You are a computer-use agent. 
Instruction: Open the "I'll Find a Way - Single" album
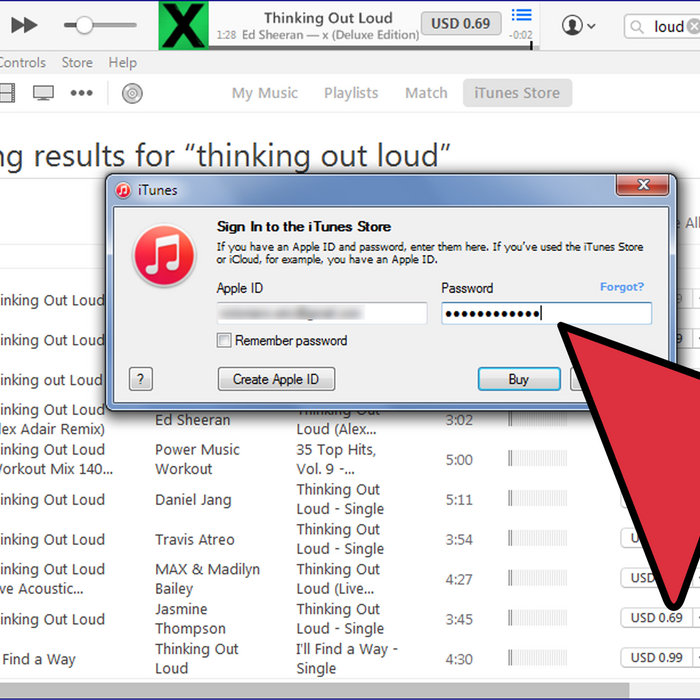[347, 658]
